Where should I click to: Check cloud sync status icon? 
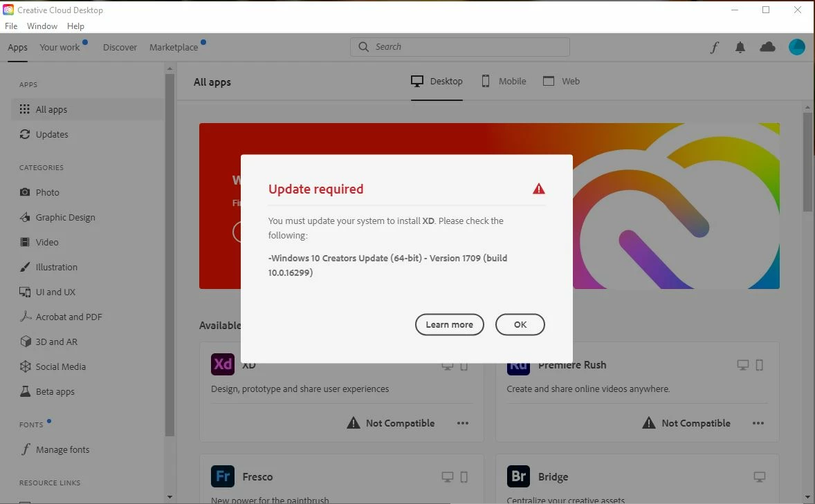(x=768, y=47)
